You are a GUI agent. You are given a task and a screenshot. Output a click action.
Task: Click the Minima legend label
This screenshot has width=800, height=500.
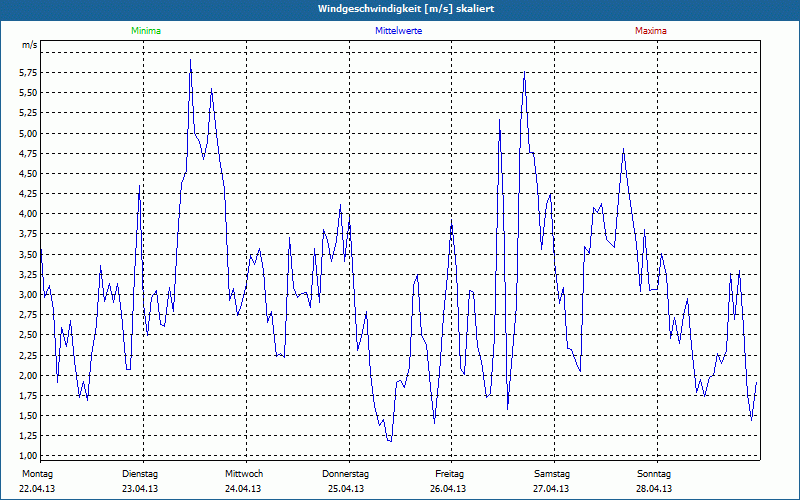pyautogui.click(x=146, y=31)
